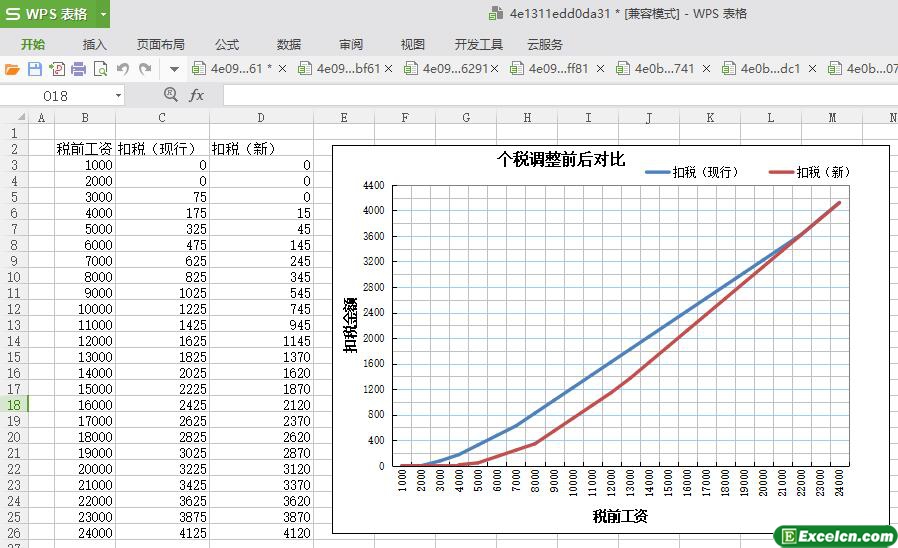Viewport: 898px width, 548px height.
Task: Open the 云服务 ribbon tab
Action: (545, 44)
